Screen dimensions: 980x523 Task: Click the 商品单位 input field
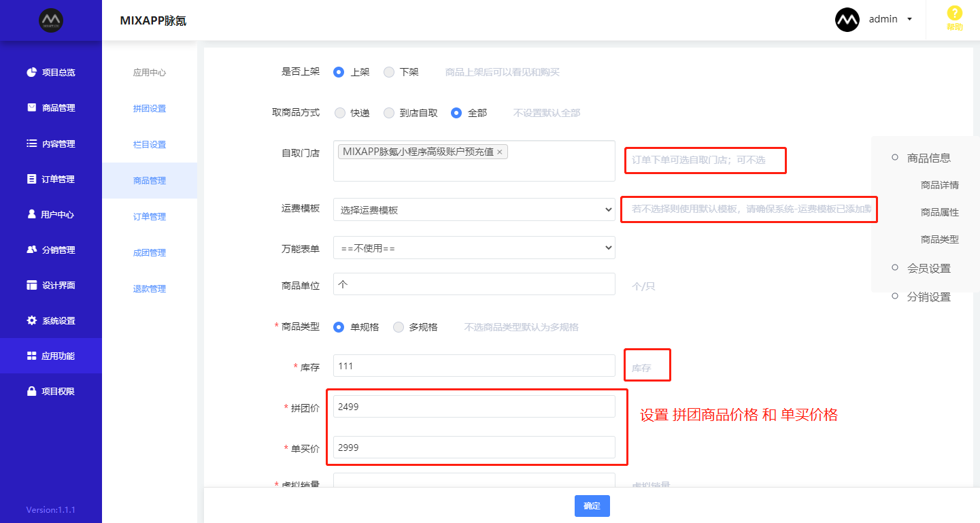point(474,284)
